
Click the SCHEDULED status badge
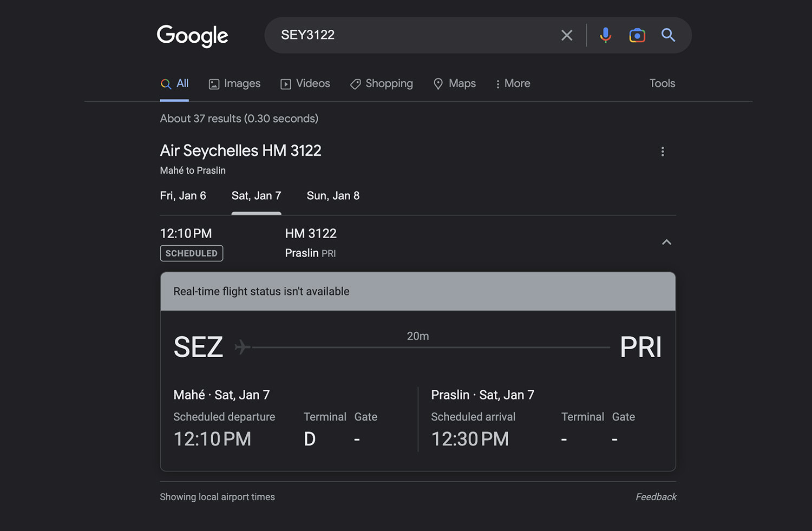click(192, 253)
